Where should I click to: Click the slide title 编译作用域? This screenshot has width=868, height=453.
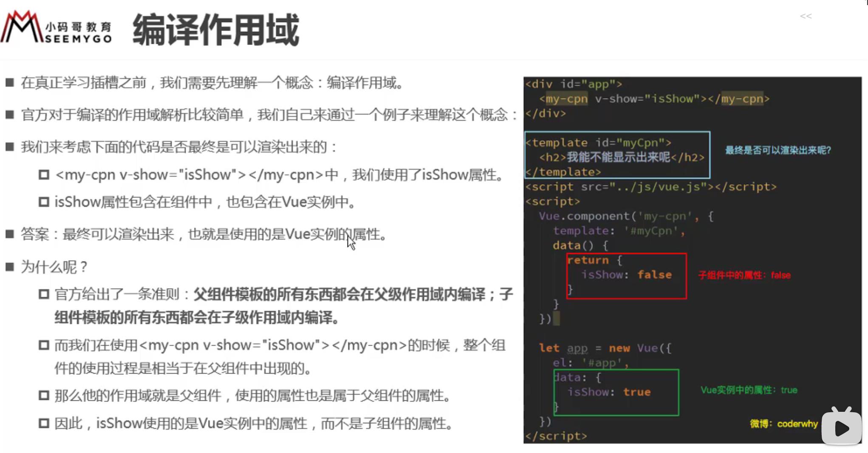[x=216, y=30]
